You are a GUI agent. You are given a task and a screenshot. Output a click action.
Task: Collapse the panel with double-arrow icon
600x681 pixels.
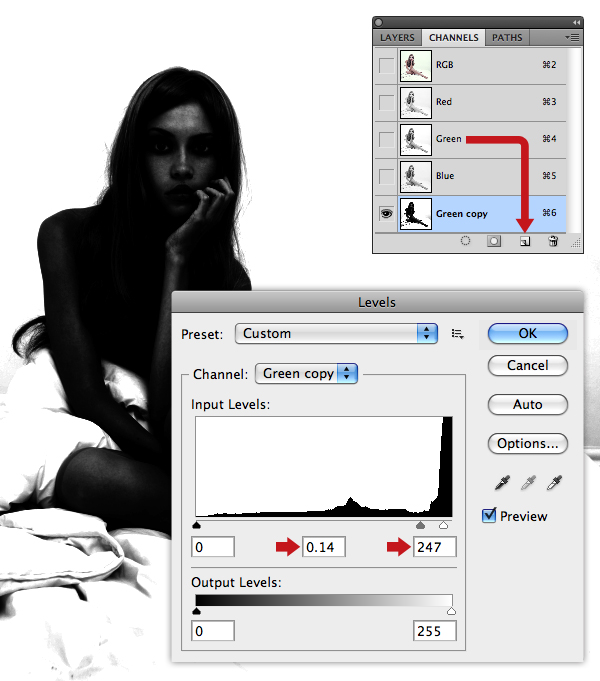tap(576, 22)
